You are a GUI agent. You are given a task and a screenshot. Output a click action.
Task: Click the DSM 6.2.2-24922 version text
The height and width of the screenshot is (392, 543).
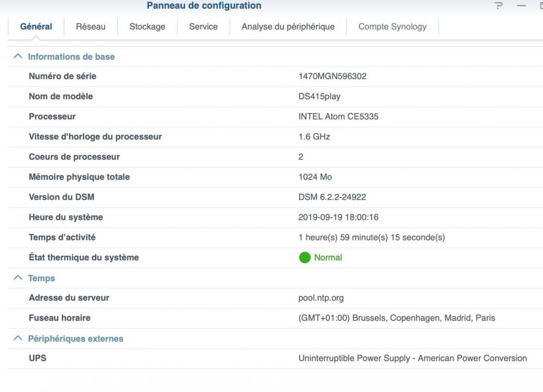point(332,197)
